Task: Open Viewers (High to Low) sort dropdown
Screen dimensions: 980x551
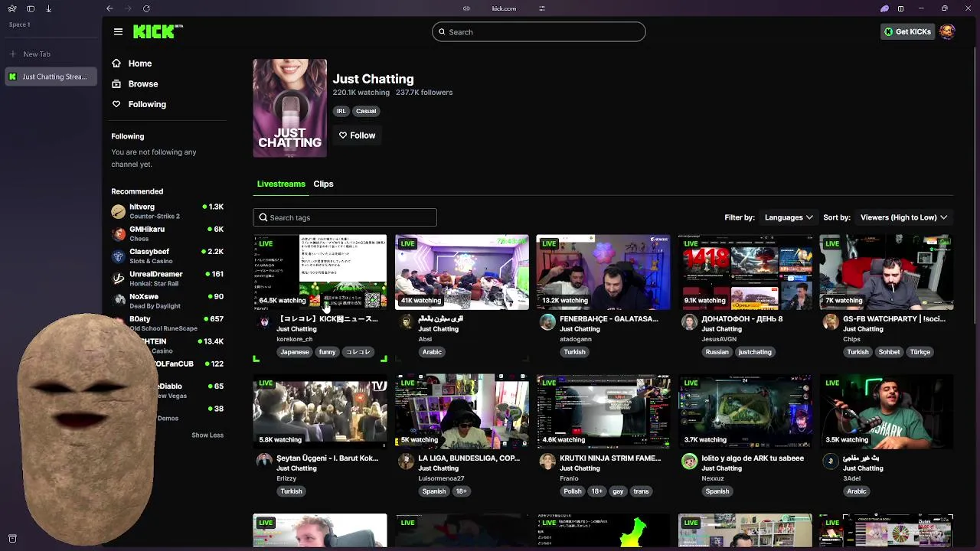Action: coord(903,217)
